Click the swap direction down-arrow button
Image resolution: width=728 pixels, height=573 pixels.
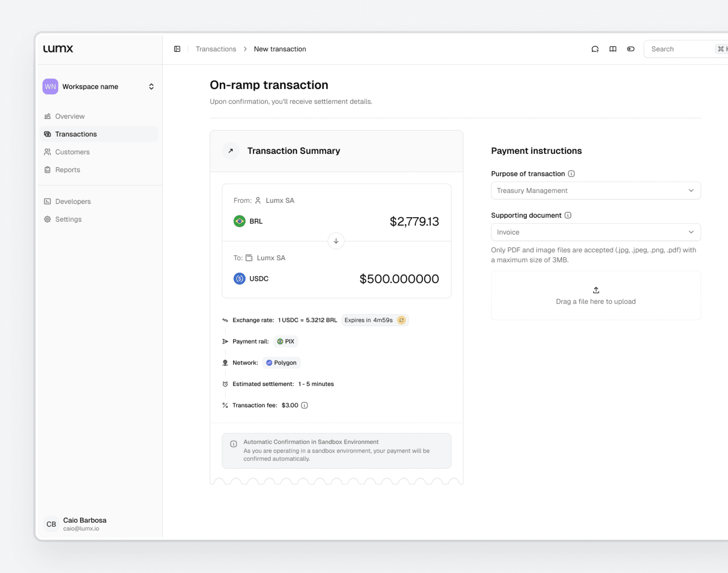pyautogui.click(x=336, y=241)
